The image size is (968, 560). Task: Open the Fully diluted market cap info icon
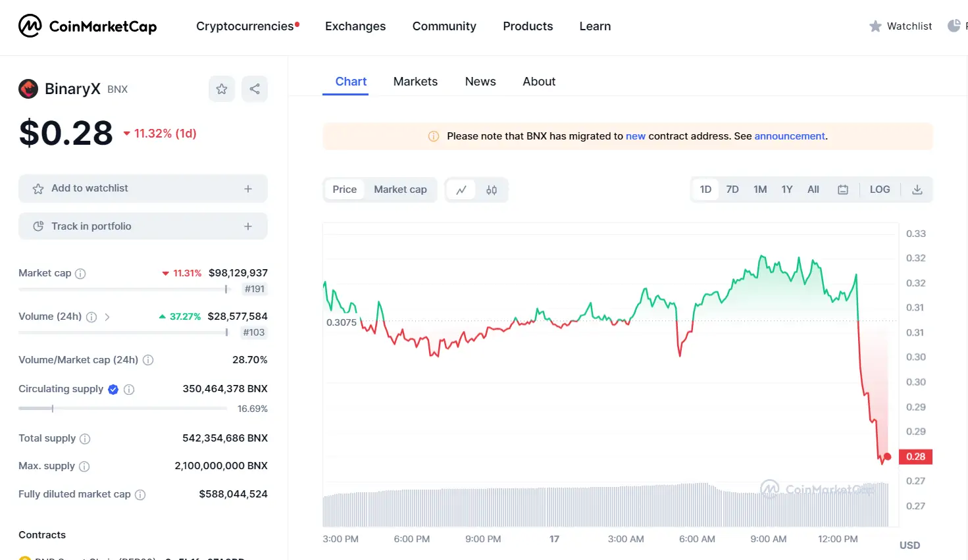pos(140,495)
